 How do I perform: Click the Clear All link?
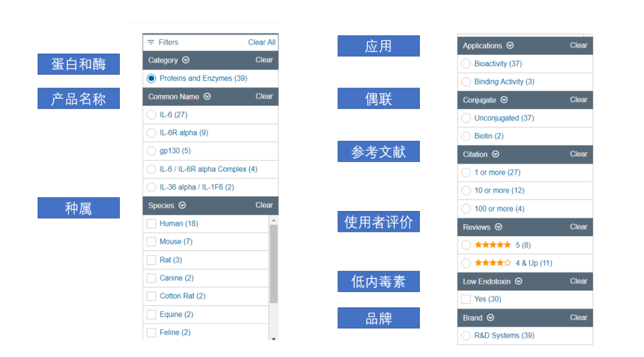tap(262, 42)
